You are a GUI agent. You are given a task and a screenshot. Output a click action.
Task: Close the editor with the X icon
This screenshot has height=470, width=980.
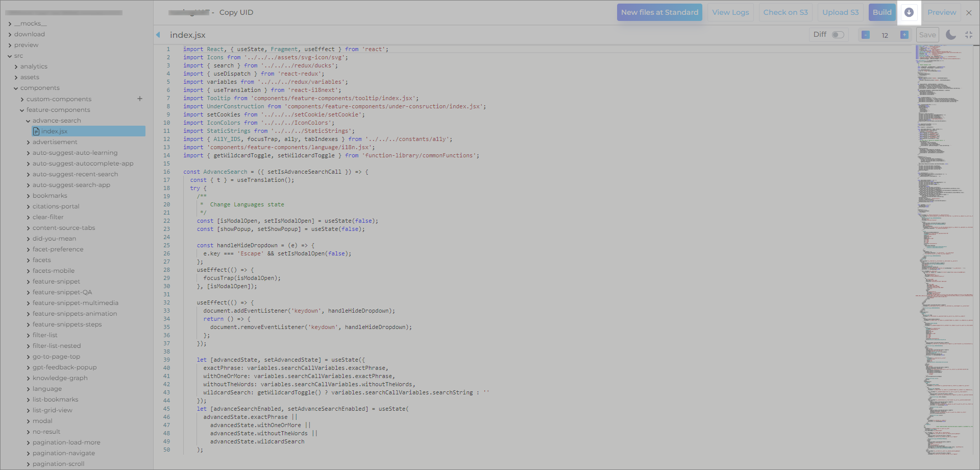point(969,13)
